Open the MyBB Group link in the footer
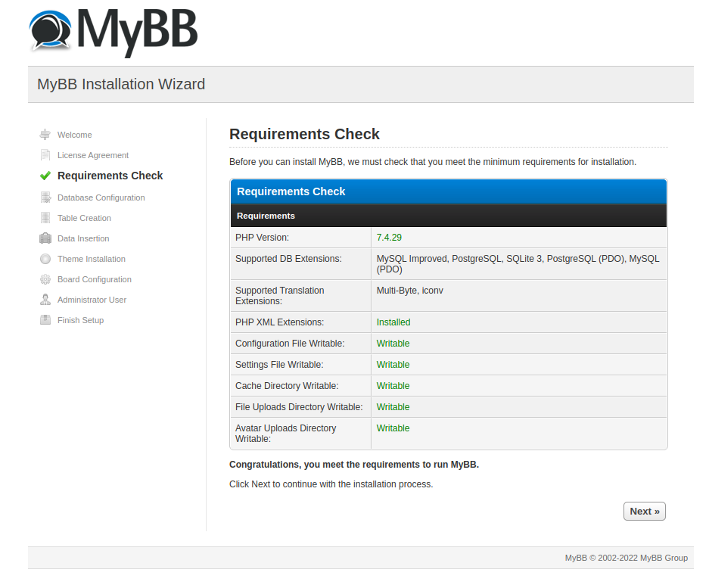This screenshot has height=588, width=709. [x=664, y=558]
